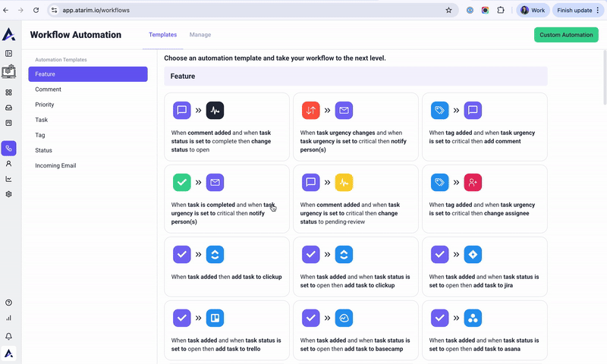Screen dimensions: 607x364
Task: Select the Templates tab
Action: coord(162,35)
